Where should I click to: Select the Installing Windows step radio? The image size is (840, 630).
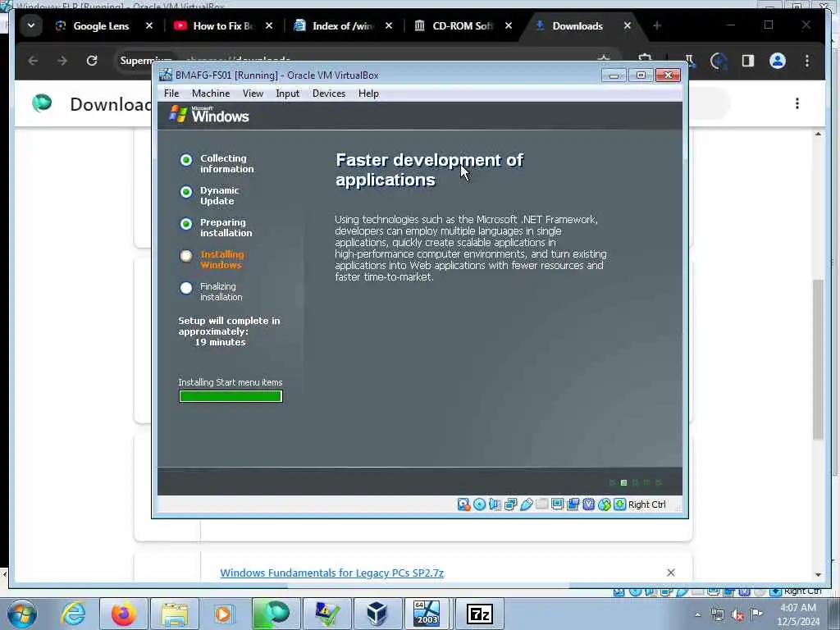coord(186,256)
